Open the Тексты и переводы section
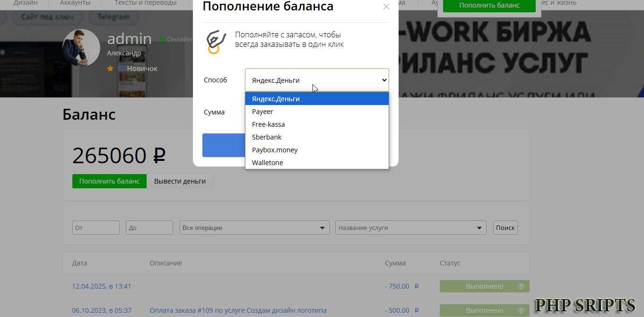 pos(145,3)
